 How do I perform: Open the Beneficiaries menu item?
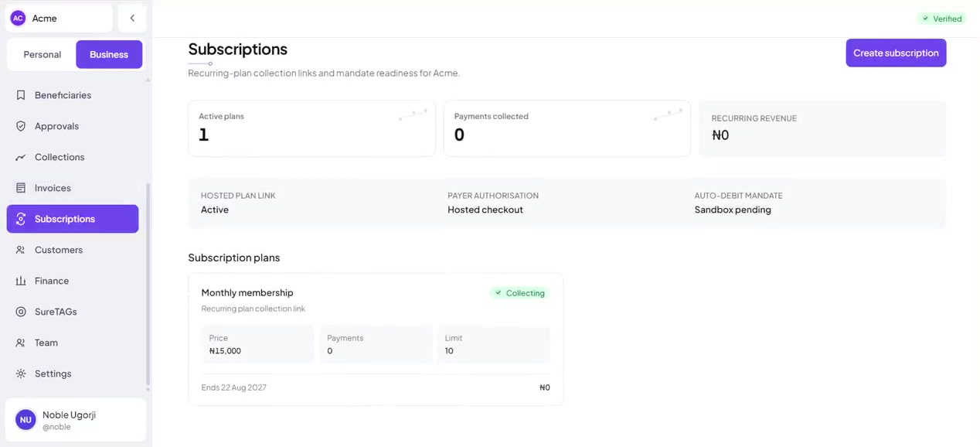click(x=73, y=95)
